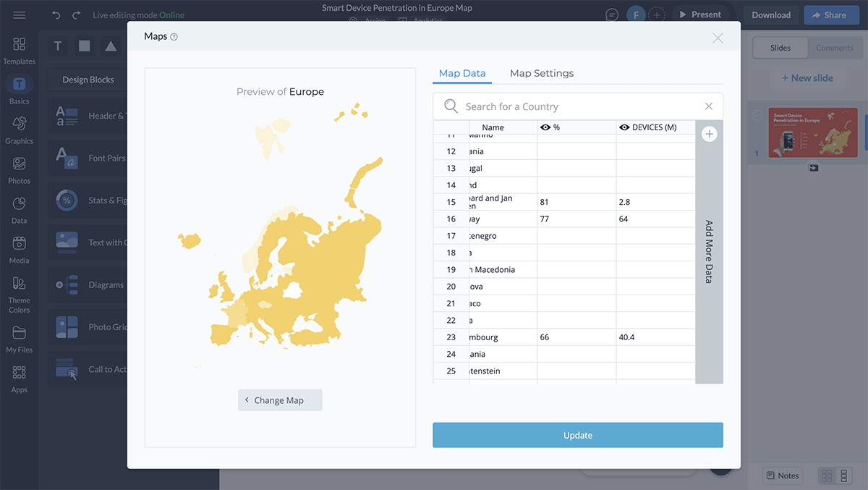Image resolution: width=868 pixels, height=490 pixels.
Task: Select the slide 1 thumbnail
Action: click(x=813, y=132)
